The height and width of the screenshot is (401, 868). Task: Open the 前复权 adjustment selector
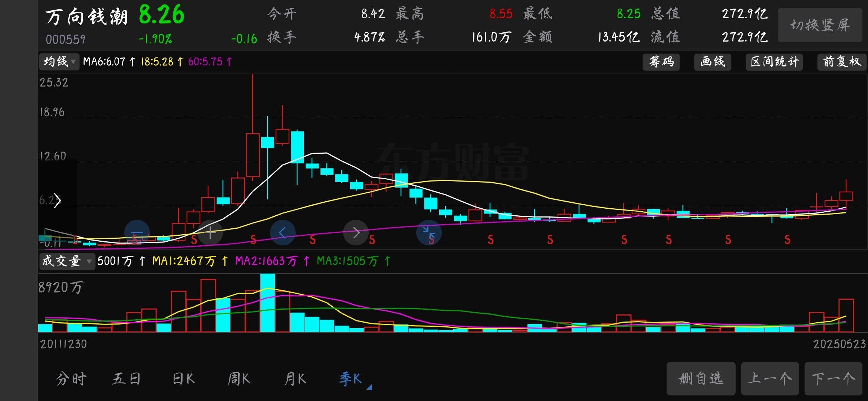[842, 62]
